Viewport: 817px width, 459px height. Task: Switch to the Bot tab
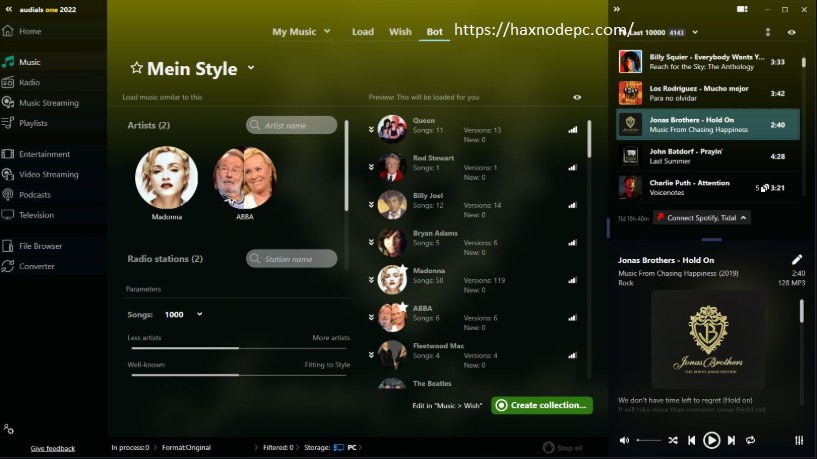click(x=435, y=31)
